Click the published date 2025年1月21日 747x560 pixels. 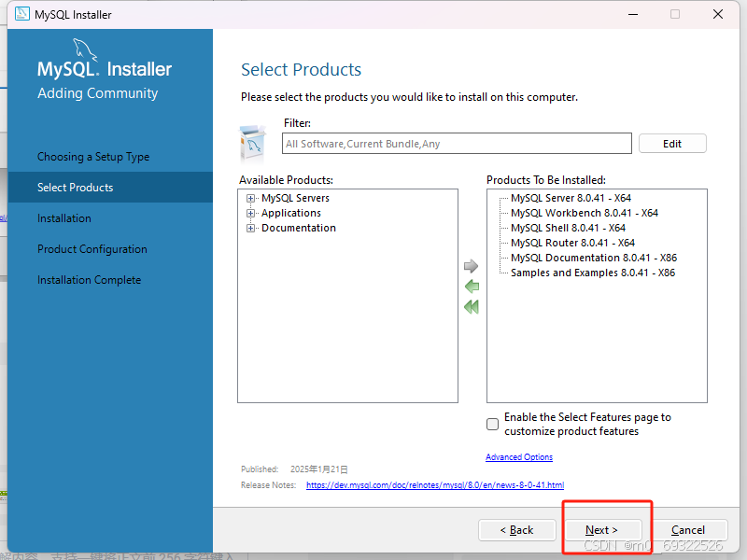319,469
